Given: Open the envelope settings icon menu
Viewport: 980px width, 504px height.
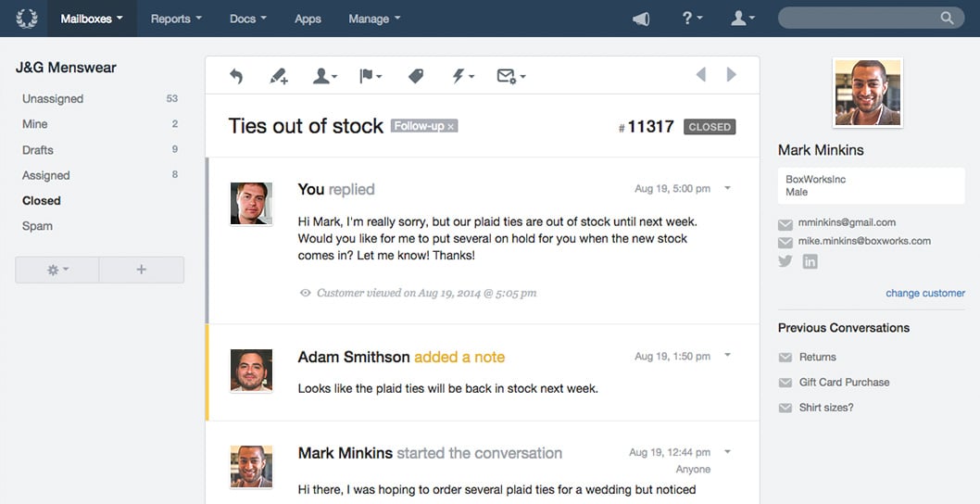Looking at the screenshot, I should tap(510, 76).
